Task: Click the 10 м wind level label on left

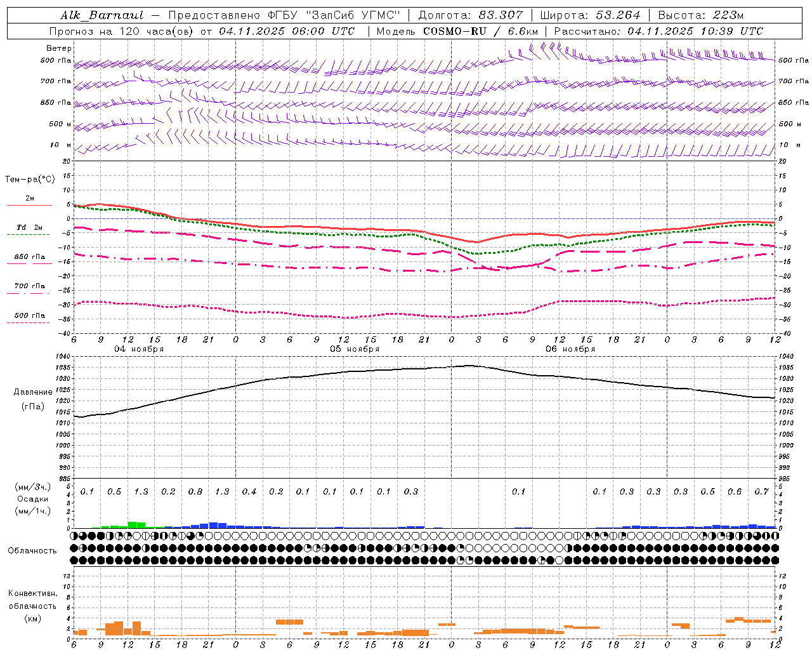Action: click(62, 145)
